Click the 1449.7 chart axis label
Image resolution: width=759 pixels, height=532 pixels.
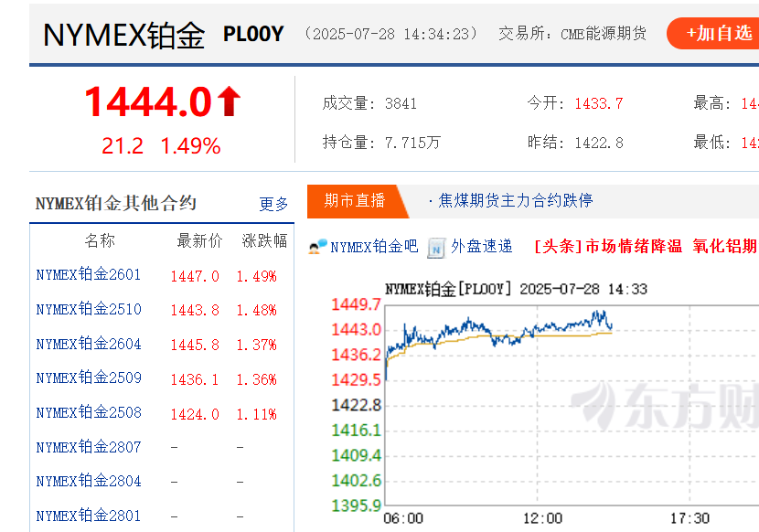tap(356, 304)
